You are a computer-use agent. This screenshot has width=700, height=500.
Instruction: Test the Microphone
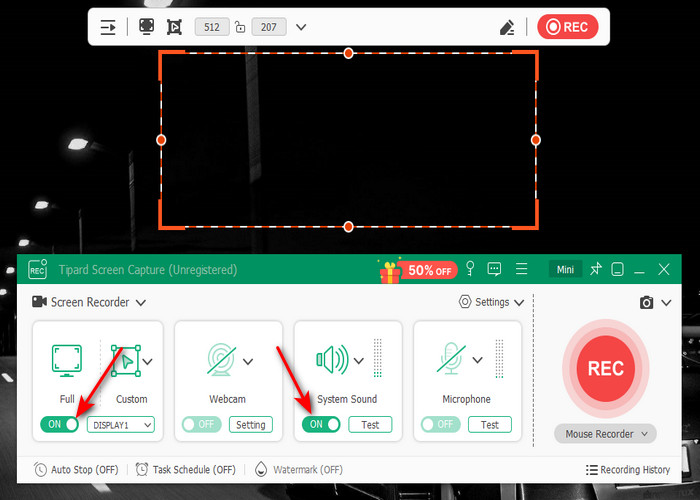click(x=490, y=425)
